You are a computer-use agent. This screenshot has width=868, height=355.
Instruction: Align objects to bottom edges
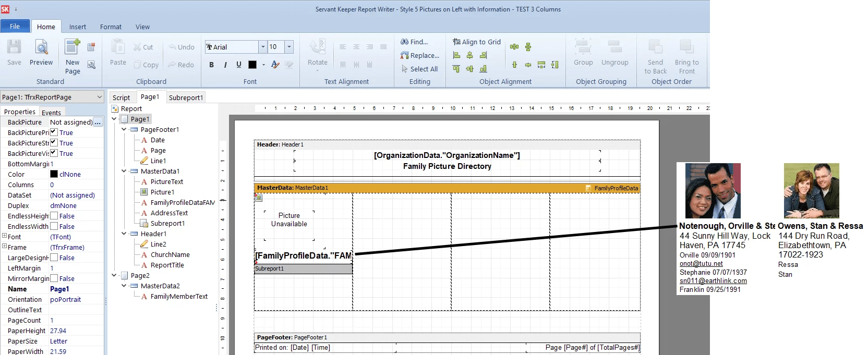(484, 68)
